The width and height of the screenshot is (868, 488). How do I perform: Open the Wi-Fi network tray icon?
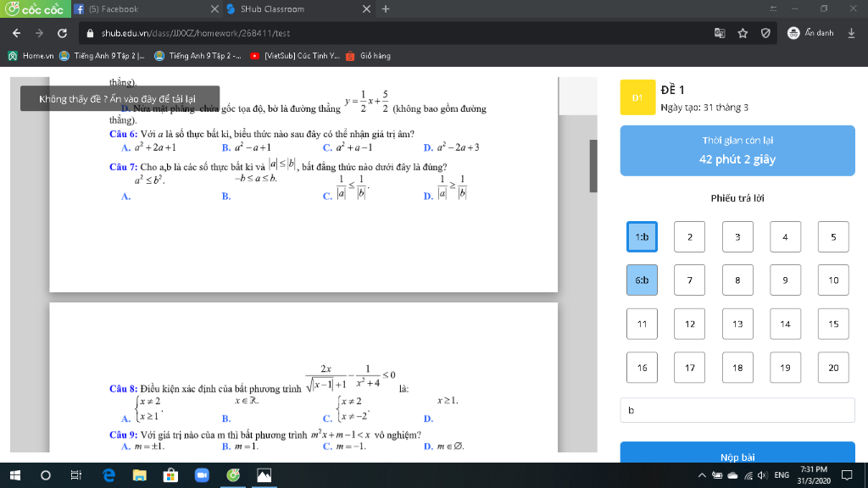(x=748, y=475)
